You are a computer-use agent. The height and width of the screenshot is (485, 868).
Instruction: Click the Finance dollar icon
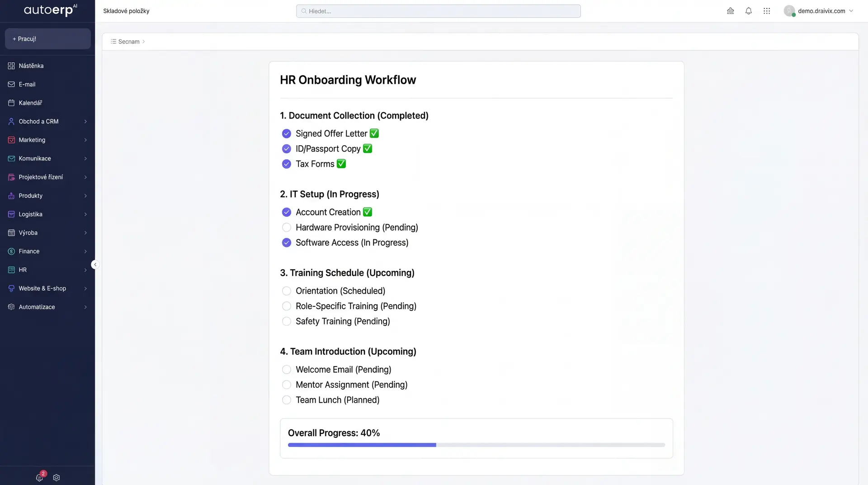click(11, 252)
